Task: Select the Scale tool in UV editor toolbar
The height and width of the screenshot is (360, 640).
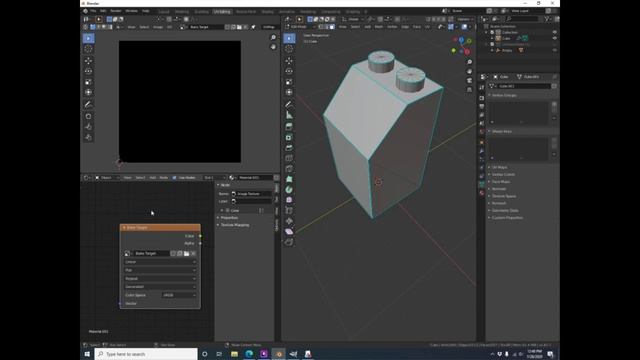Action: point(88,82)
